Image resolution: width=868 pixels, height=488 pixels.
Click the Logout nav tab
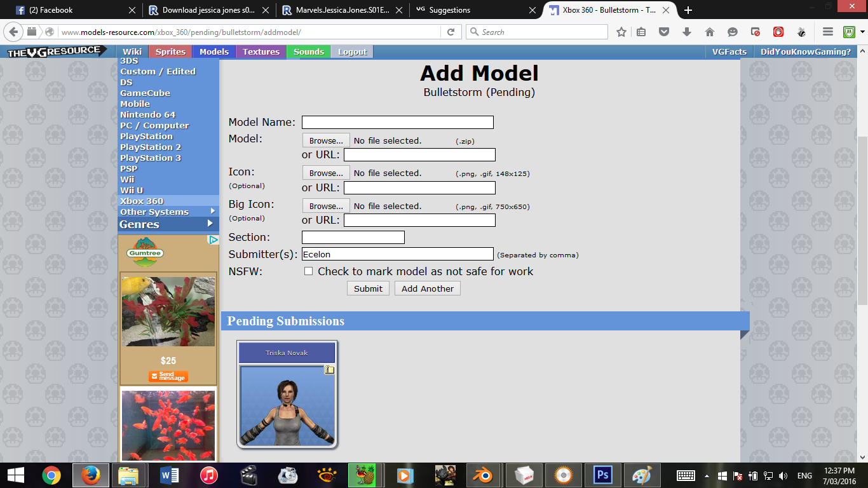[x=353, y=51]
